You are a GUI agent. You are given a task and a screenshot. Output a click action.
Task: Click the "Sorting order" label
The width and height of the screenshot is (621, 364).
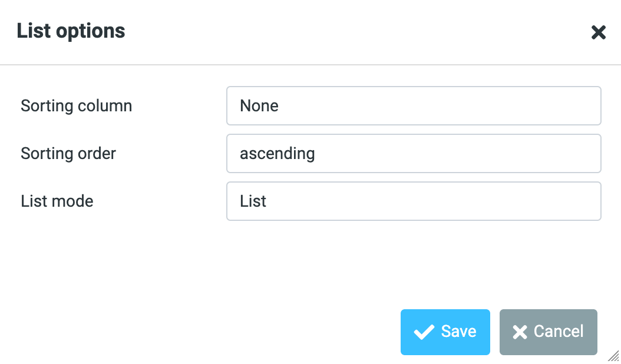point(68,154)
